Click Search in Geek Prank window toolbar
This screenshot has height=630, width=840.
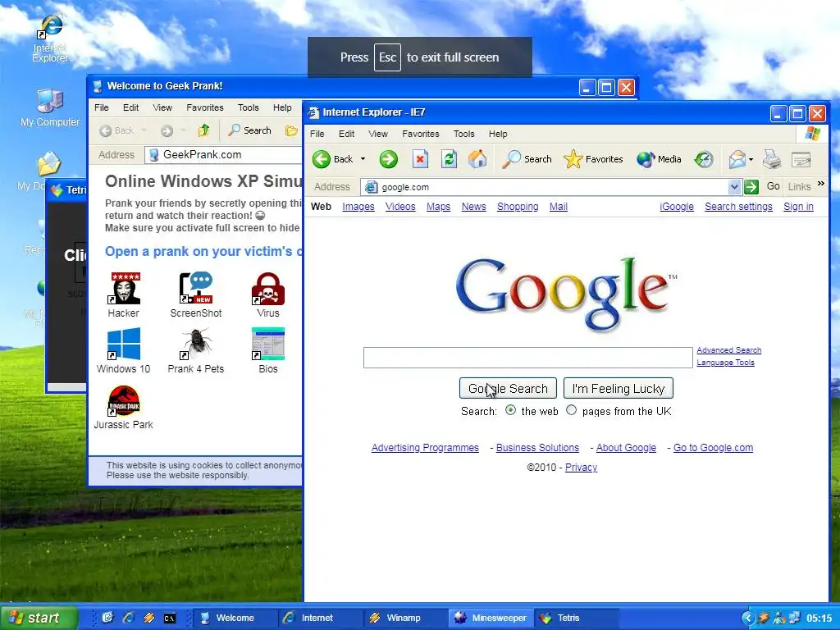click(249, 130)
